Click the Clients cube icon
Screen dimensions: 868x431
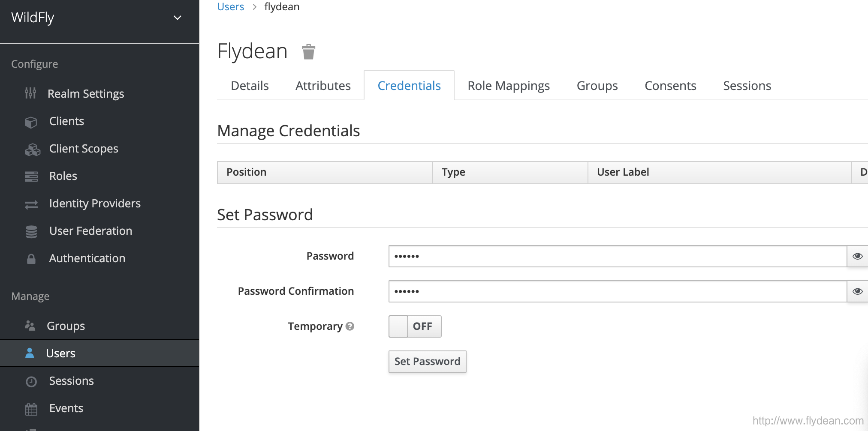31,122
